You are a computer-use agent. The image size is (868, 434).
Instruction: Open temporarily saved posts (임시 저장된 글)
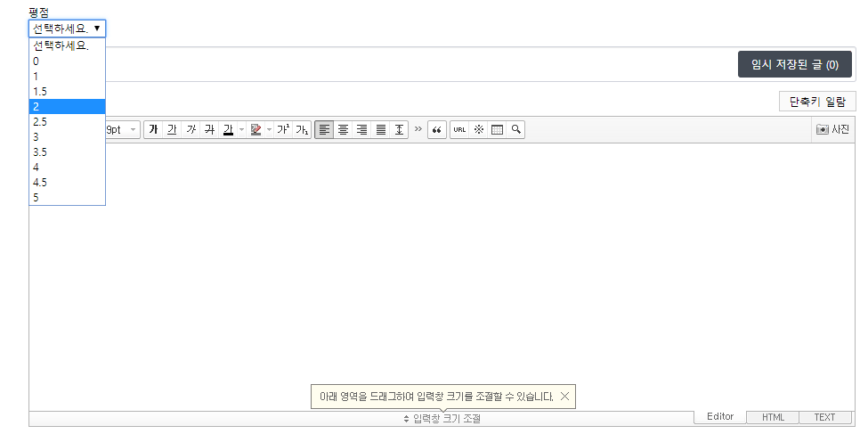coord(795,65)
